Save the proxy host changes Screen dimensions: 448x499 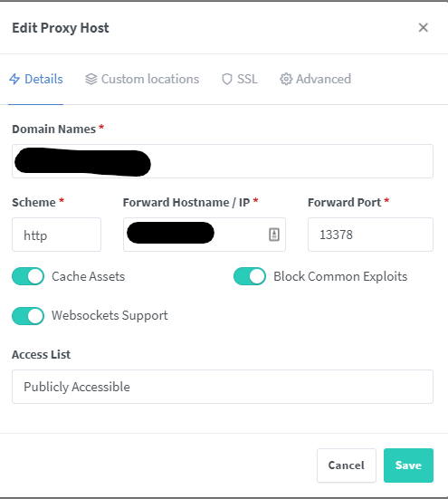point(408,465)
